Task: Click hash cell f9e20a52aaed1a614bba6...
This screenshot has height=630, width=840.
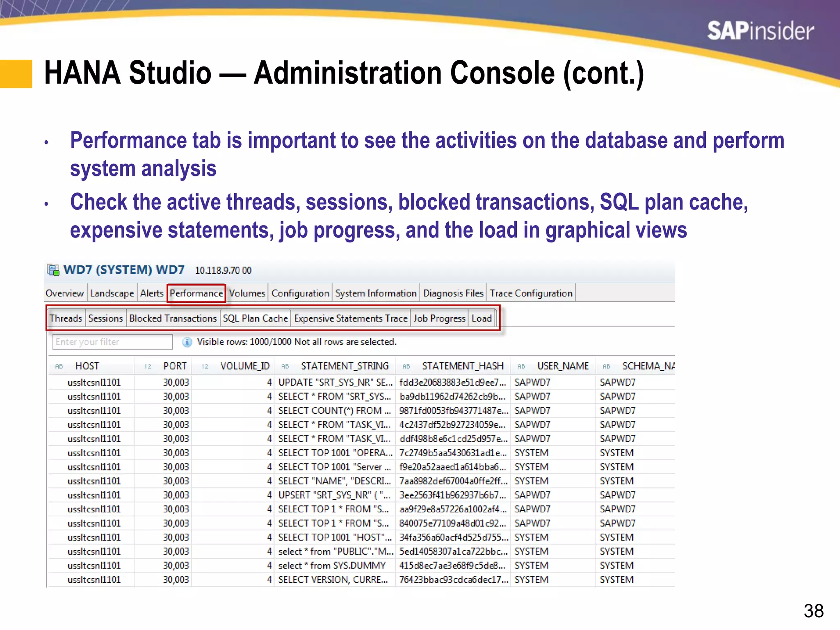Action: 453,467
